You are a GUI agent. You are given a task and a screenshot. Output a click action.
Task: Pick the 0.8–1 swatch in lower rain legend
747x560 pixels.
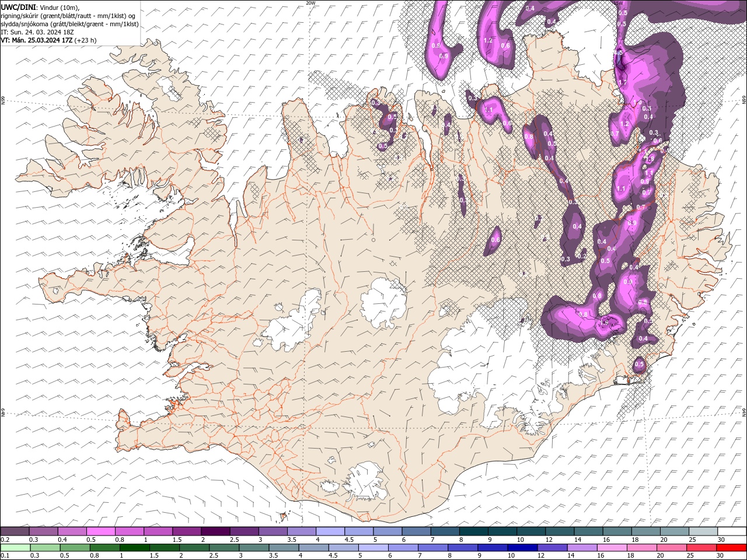click(106, 548)
